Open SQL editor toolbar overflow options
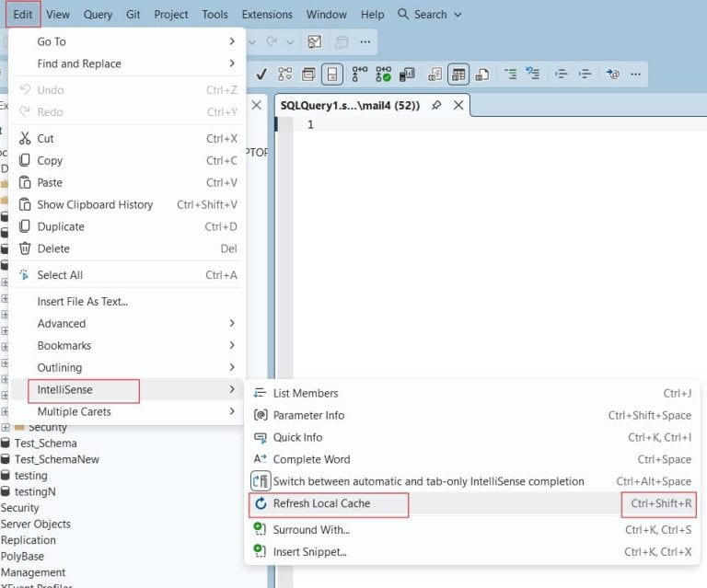 coord(636,74)
